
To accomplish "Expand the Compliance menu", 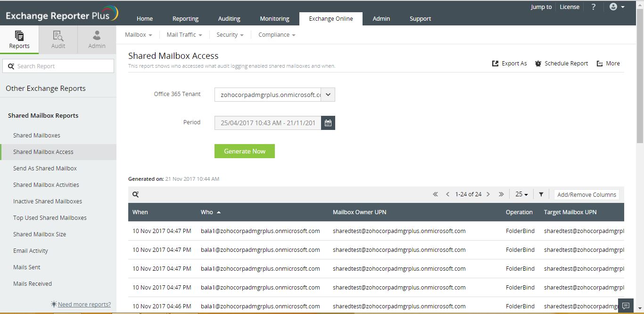I will (x=277, y=35).
